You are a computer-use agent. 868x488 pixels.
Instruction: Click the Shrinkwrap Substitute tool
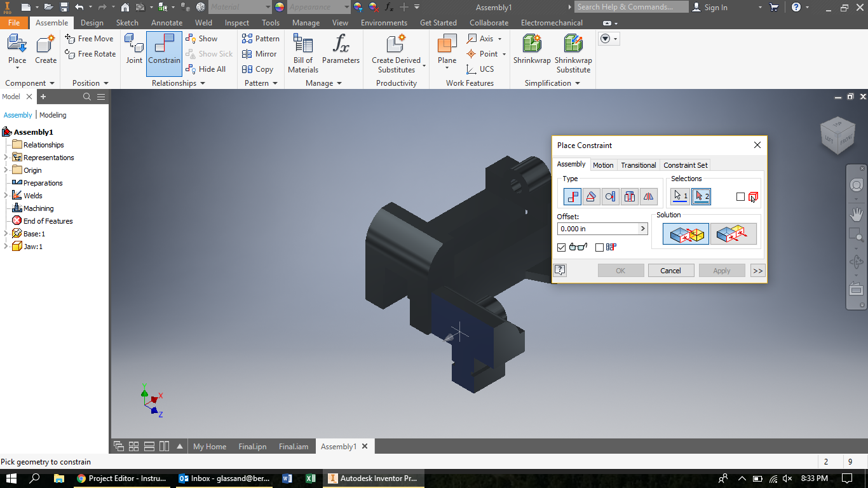573,54
